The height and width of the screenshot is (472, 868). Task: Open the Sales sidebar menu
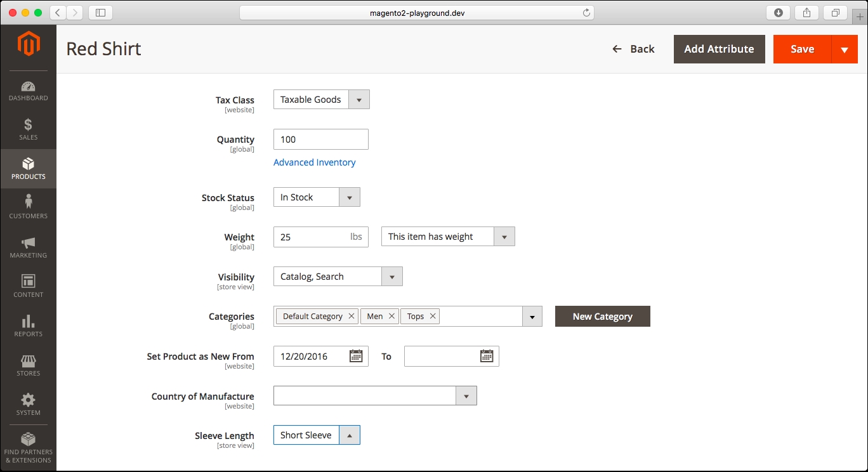(x=28, y=129)
